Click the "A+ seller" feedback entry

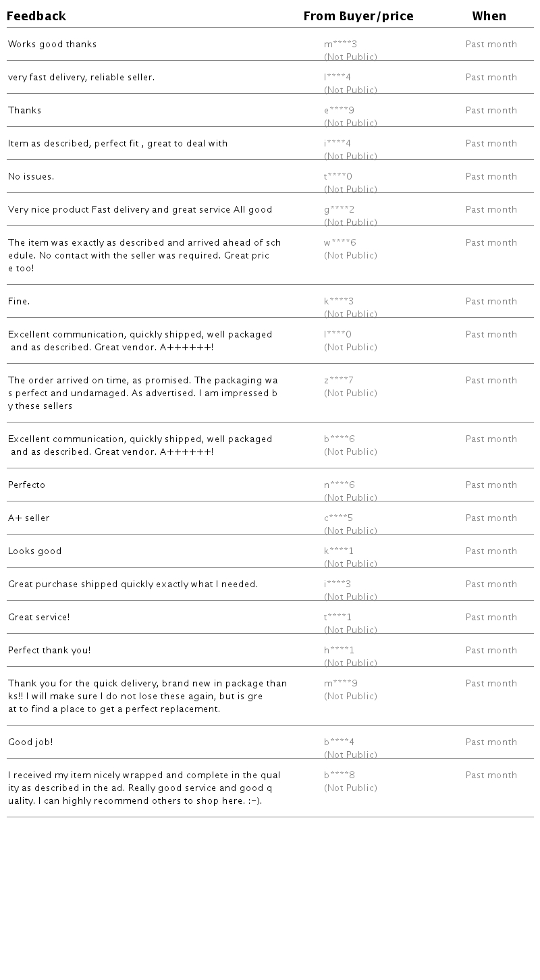click(x=28, y=518)
